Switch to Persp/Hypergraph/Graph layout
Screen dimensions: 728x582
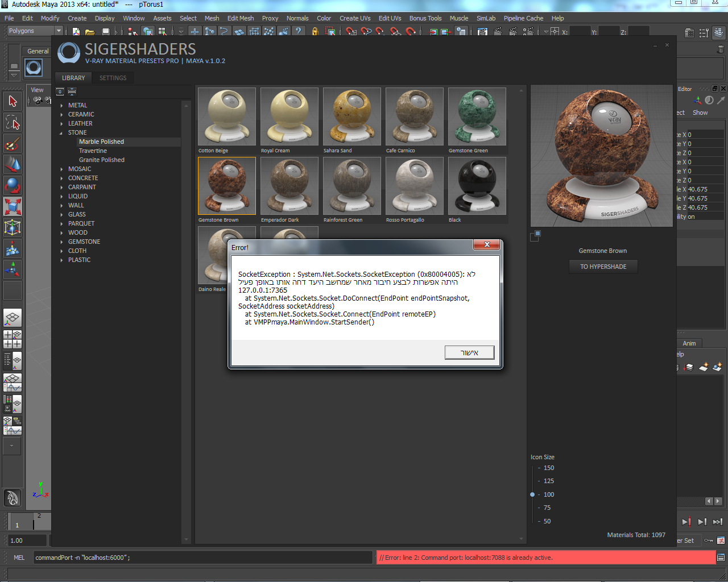pos(13,425)
